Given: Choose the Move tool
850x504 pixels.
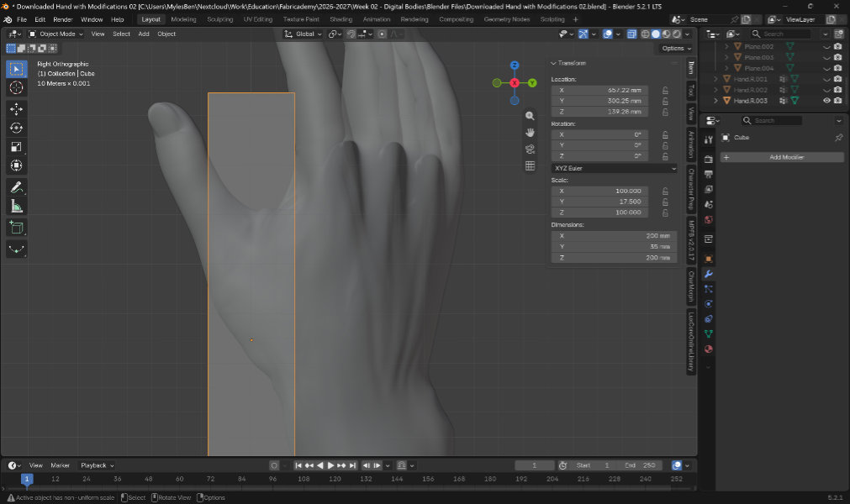Looking at the screenshot, I should [x=16, y=109].
